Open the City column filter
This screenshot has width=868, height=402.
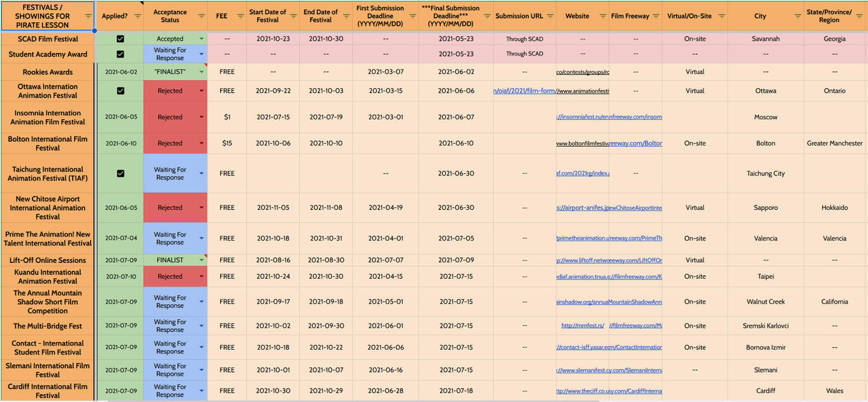point(797,16)
